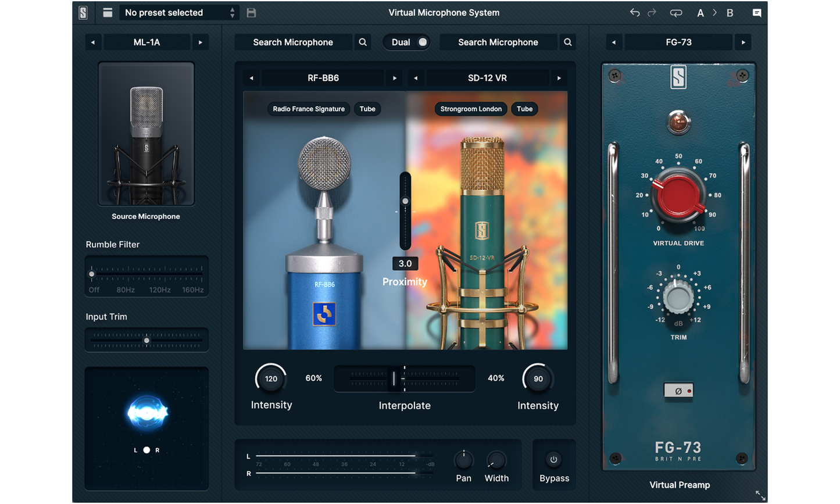Click the link chain icon

675,13
